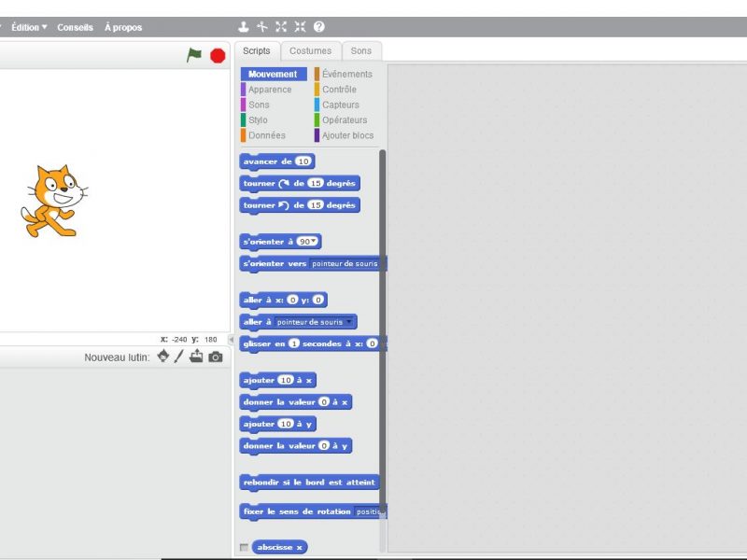The height and width of the screenshot is (560, 747).
Task: Open the Édition menu
Action: 29,27
